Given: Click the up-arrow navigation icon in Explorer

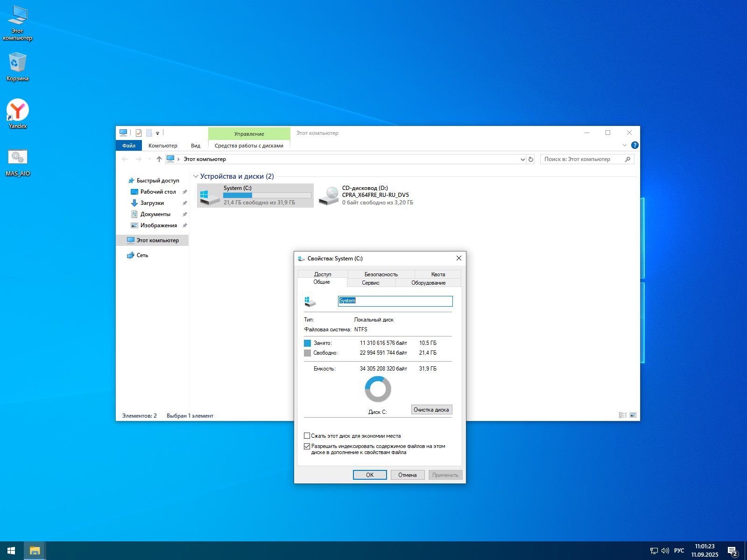Looking at the screenshot, I should click(159, 159).
